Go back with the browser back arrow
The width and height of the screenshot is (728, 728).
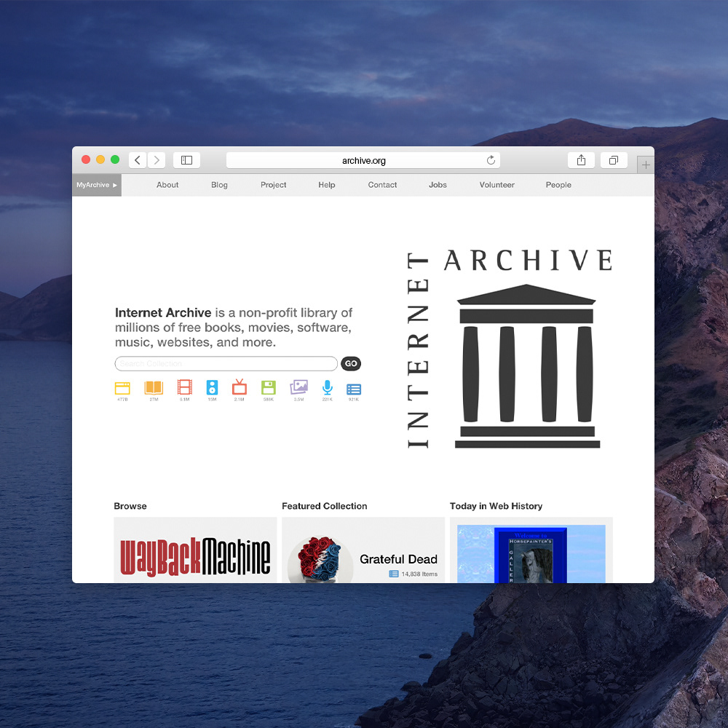pos(138,160)
